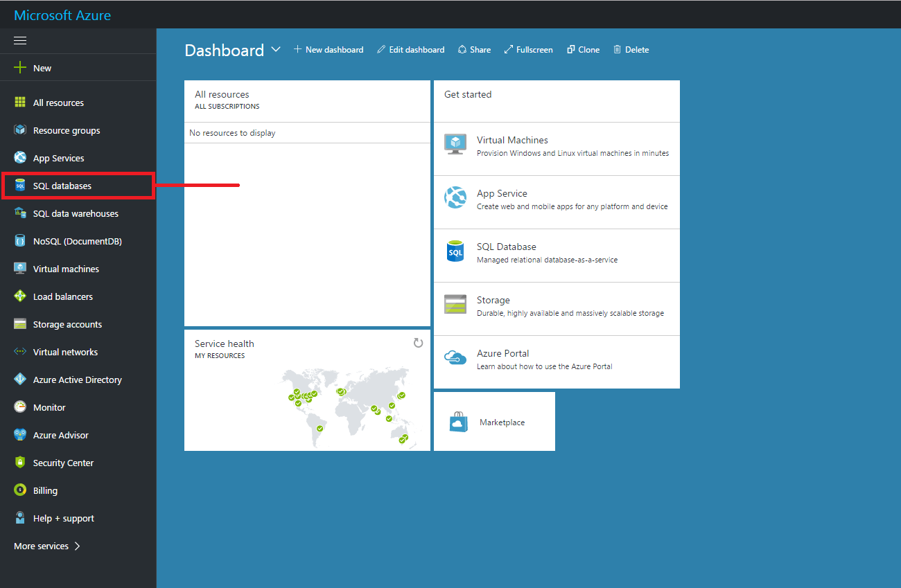
Task: Share the dashboard
Action: [x=475, y=50]
